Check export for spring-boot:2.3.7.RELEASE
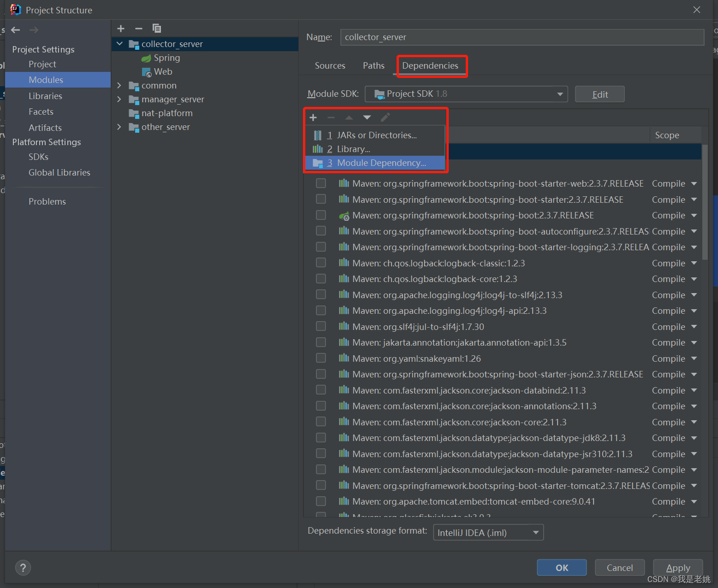 [321, 215]
